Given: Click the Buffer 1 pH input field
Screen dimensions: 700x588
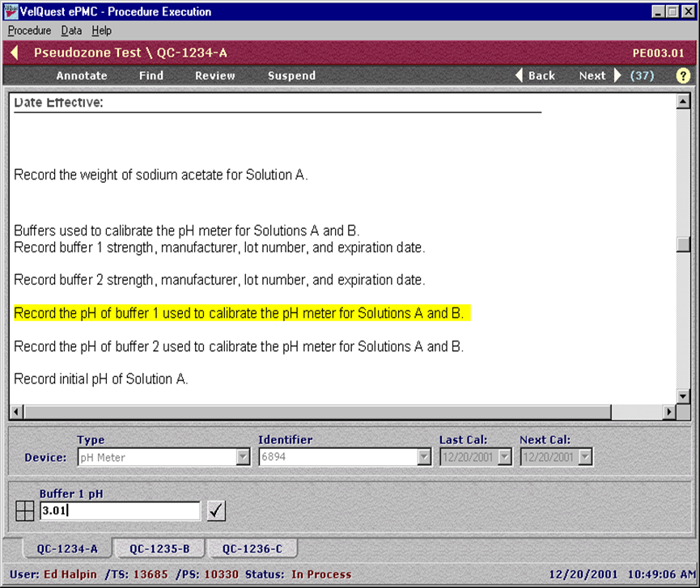Looking at the screenshot, I should [119, 510].
